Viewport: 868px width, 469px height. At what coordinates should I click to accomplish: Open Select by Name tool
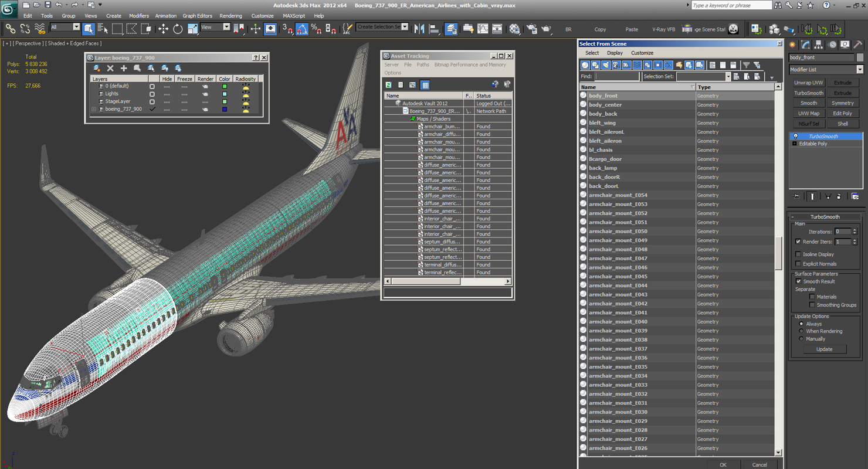coord(103,29)
